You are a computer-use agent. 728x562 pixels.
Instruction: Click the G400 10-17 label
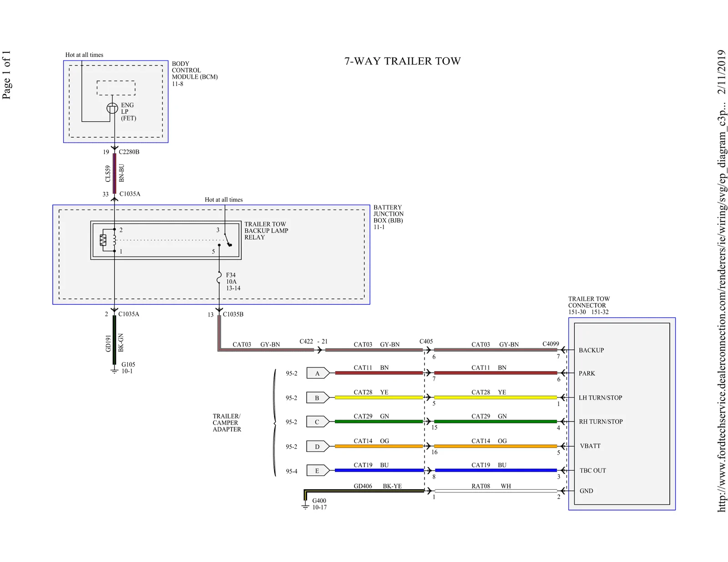(x=319, y=504)
